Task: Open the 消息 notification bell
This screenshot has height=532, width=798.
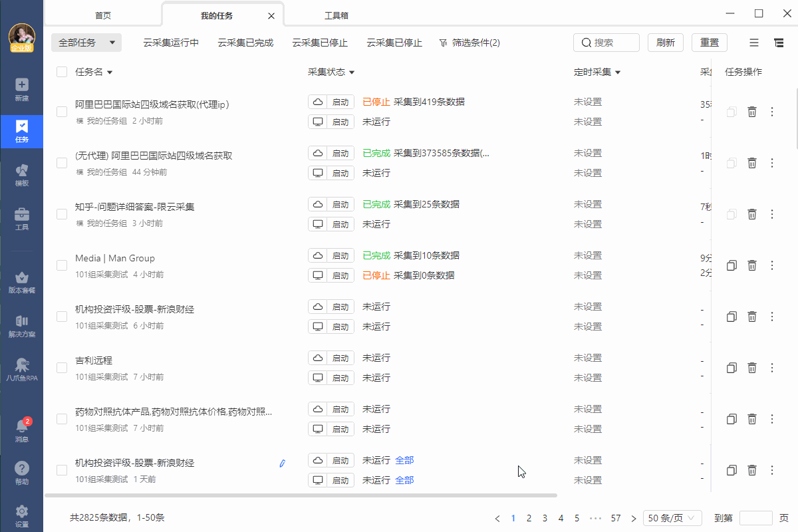Action: pos(21,431)
